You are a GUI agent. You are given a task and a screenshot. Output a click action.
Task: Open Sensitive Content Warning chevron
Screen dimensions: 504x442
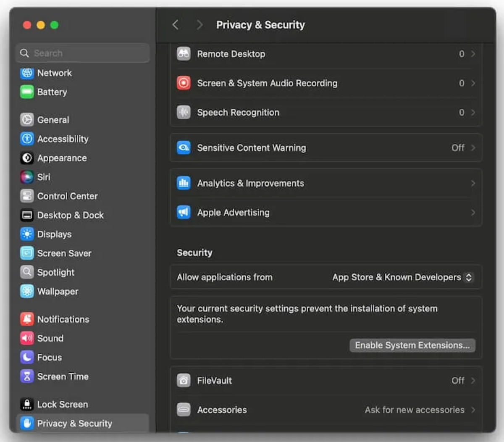(473, 148)
